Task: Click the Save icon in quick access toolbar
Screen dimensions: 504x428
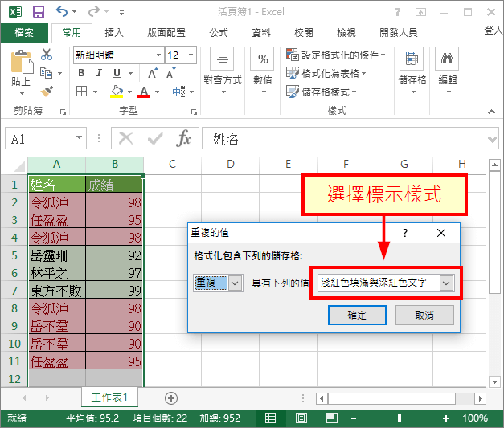Action: pyautogui.click(x=38, y=12)
